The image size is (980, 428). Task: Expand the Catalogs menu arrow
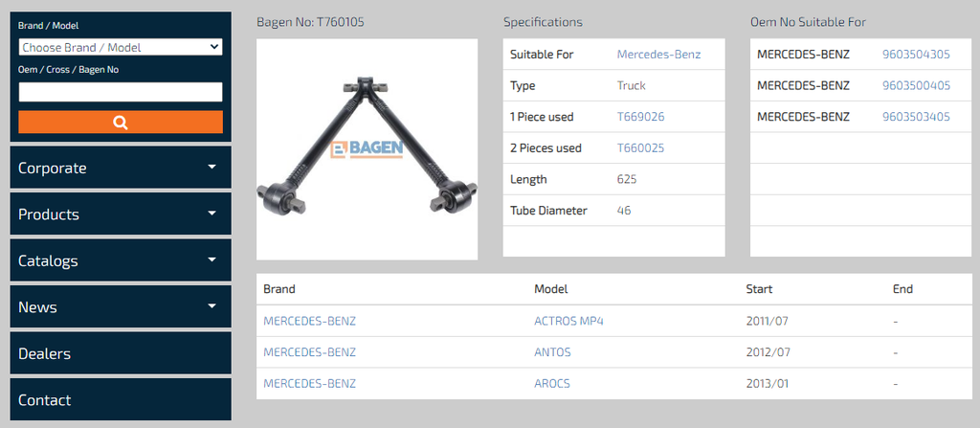(212, 260)
